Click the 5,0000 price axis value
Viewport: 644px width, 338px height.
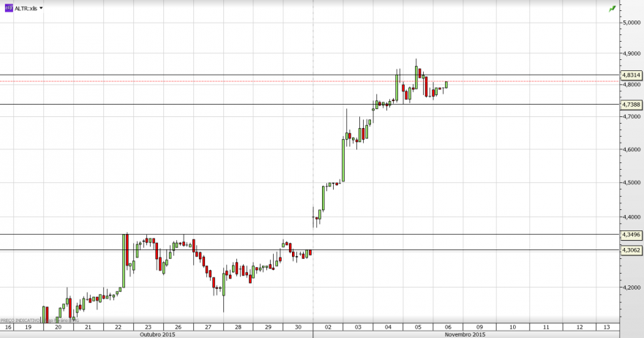click(x=632, y=23)
